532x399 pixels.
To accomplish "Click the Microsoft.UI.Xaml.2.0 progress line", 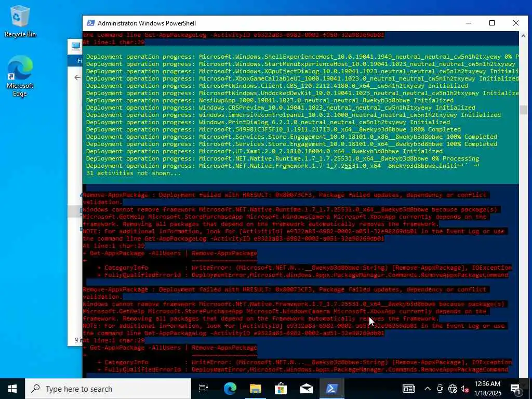I will [x=264, y=151].
